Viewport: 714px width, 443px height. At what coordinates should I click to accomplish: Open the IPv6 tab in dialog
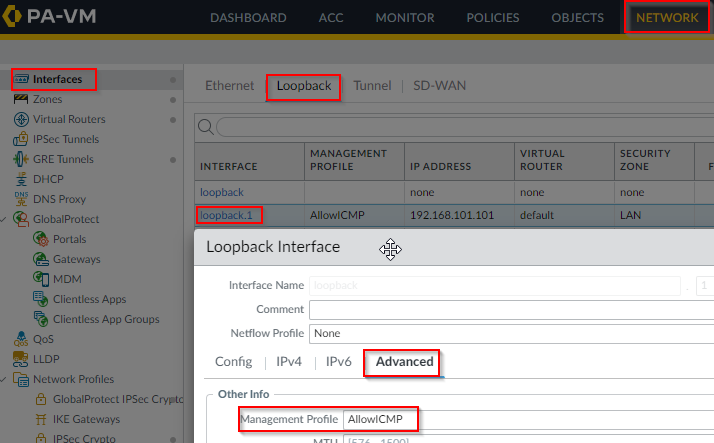(338, 362)
